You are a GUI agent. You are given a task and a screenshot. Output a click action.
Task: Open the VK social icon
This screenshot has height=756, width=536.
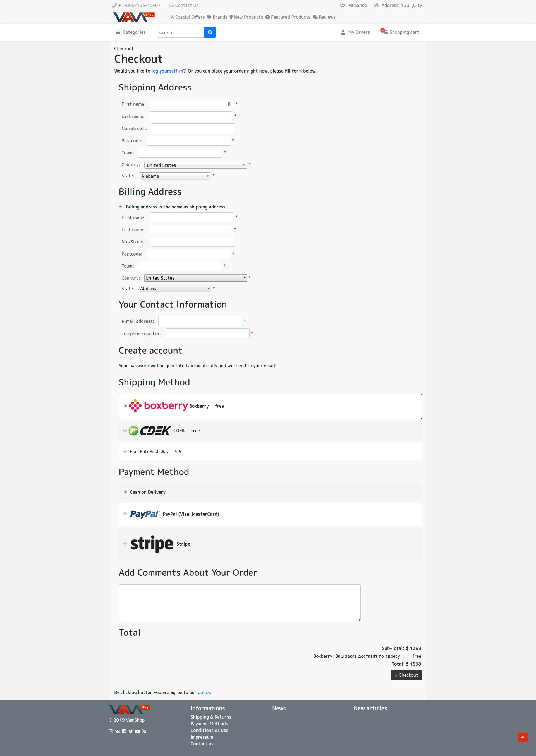click(118, 731)
